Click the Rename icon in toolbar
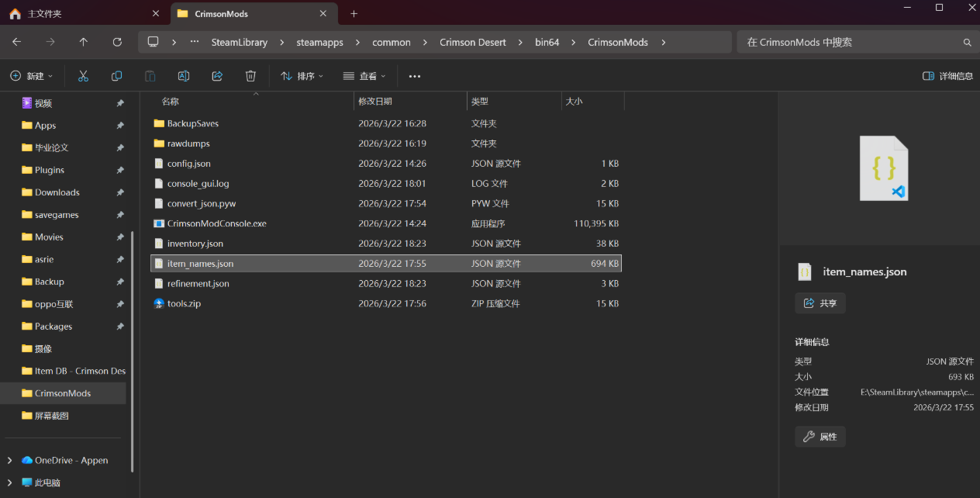Screen dimensions: 980x498 coord(184,76)
